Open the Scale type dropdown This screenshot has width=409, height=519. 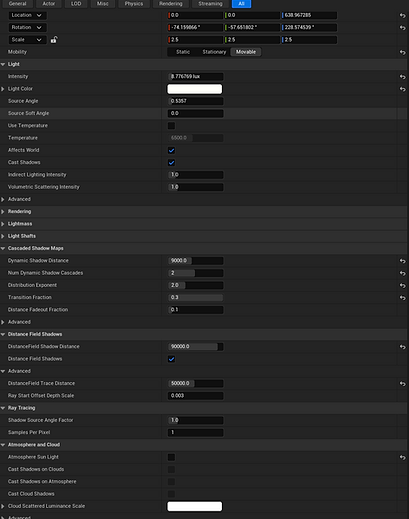tap(27, 40)
